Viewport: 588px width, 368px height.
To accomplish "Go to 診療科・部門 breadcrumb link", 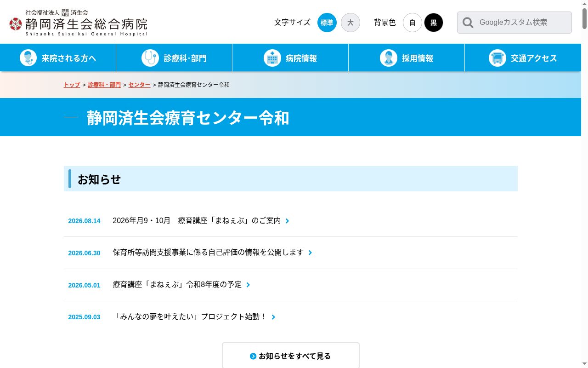I will tap(104, 85).
